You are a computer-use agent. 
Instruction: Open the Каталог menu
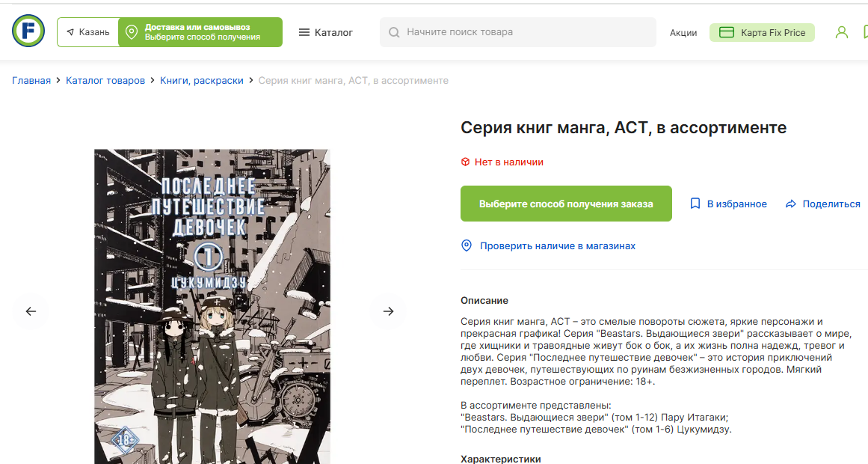coord(325,32)
